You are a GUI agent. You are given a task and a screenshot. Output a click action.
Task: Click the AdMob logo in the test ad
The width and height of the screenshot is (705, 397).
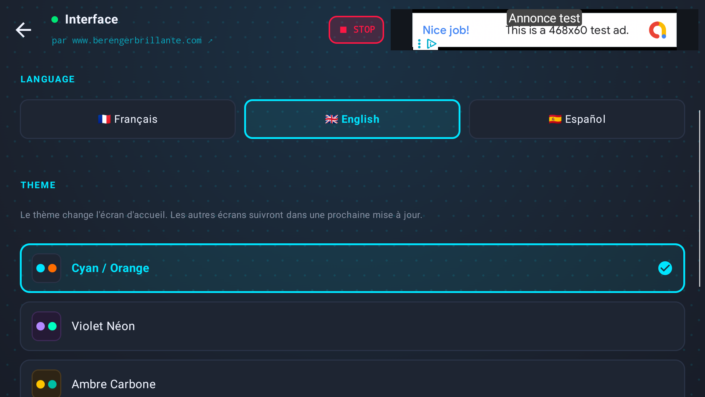(657, 30)
